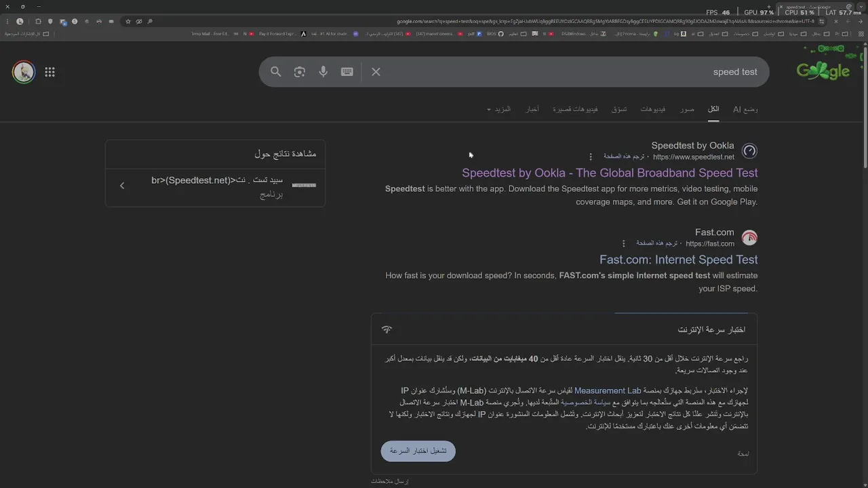The image size is (868, 488).
Task: Open Chrome's three-dot main menu
Action: [7, 22]
